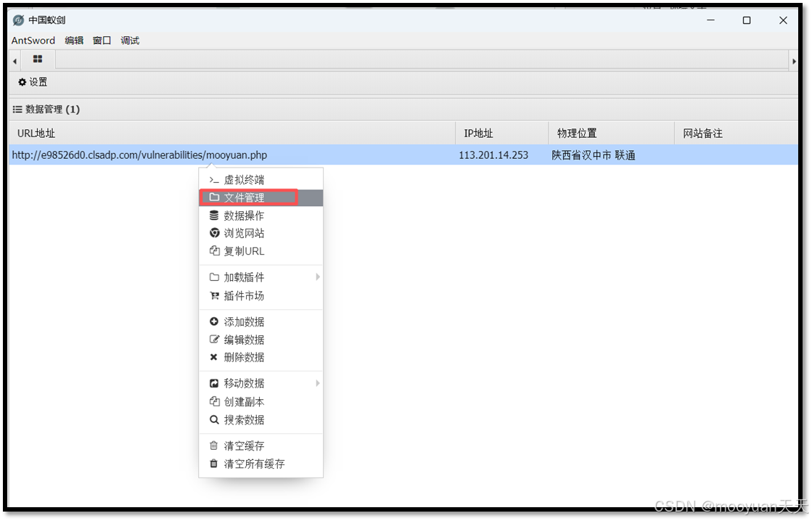Minimize the 中国蚁剑 window
Viewport: 812px width, 521px height.
point(710,20)
